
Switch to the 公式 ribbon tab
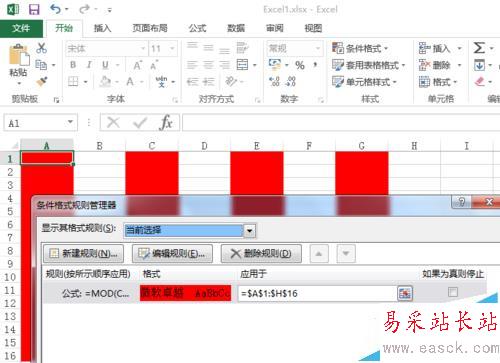tap(198, 28)
